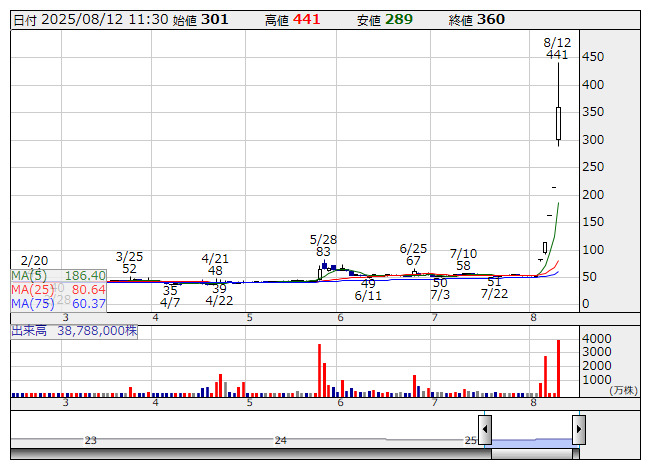Click the 6/25 high label 67

413,260
